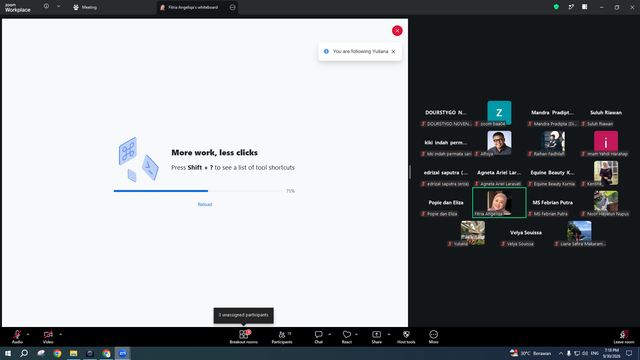
Task: Select Alfisya's video thumbnail
Action: (499, 143)
